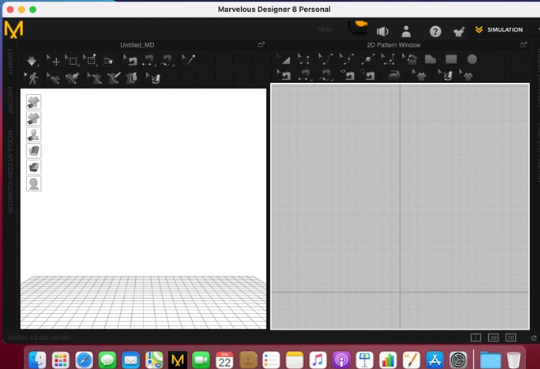Click the Simulate down-arrow tool in 3D toolbar
The height and width of the screenshot is (369, 540).
(x=32, y=61)
